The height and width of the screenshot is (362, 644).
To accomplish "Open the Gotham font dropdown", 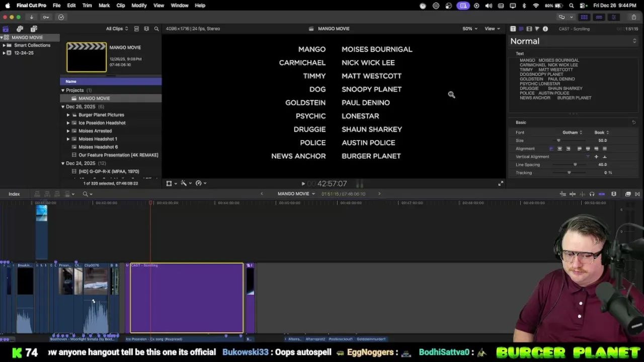I will coord(572,133).
